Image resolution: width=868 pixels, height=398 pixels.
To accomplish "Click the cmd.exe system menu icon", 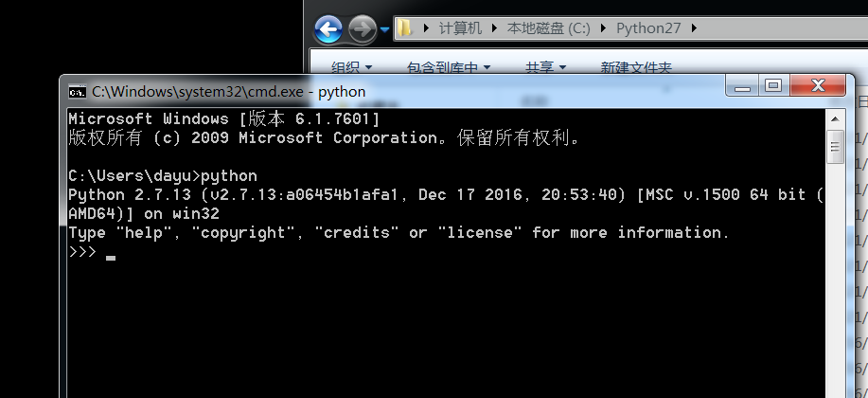I will pyautogui.click(x=77, y=92).
